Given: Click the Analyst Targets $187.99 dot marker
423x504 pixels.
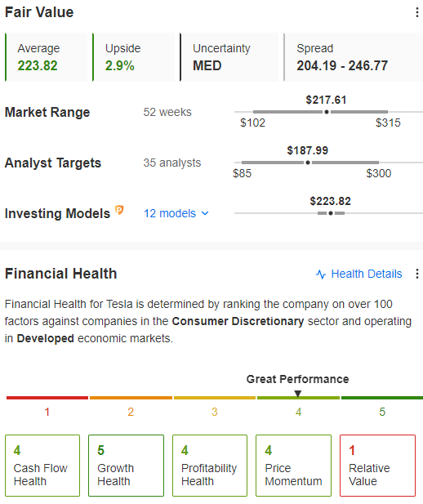Looking at the screenshot, I should point(308,163).
